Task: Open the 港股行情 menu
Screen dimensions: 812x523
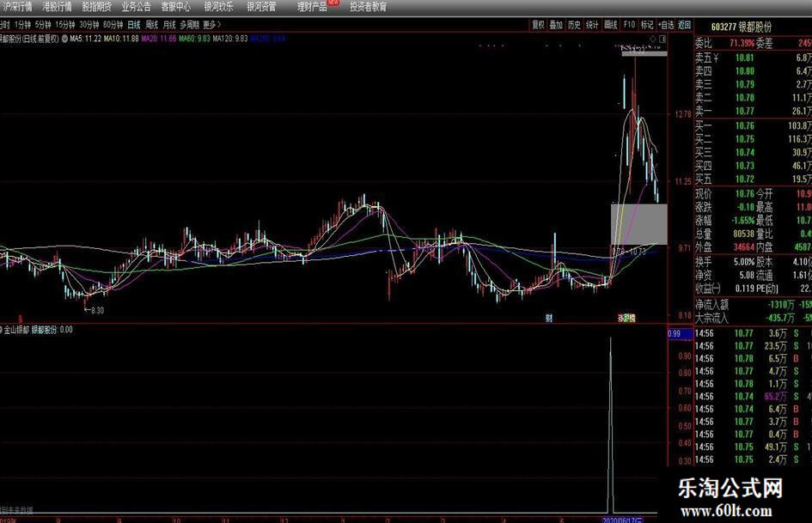Action: 57,7
